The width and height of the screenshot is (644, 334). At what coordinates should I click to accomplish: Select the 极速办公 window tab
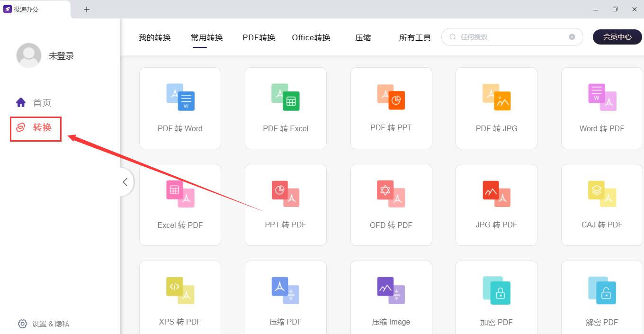point(36,9)
